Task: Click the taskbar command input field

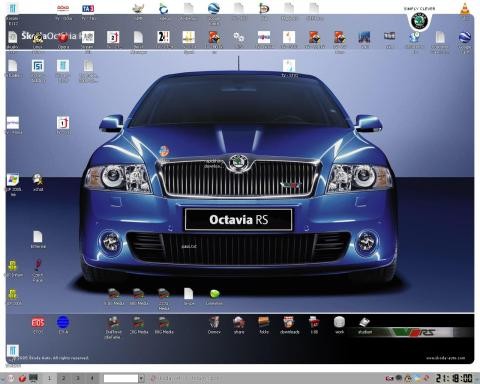Action: coord(121,378)
